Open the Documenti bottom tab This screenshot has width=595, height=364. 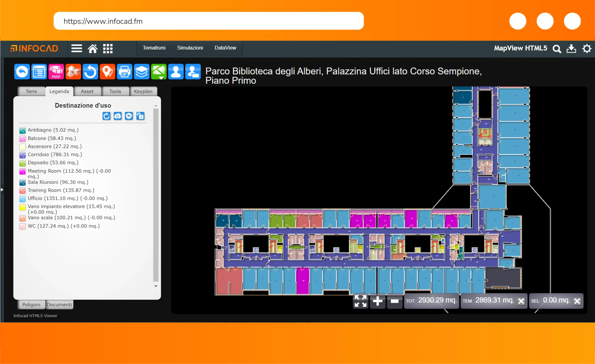click(59, 304)
